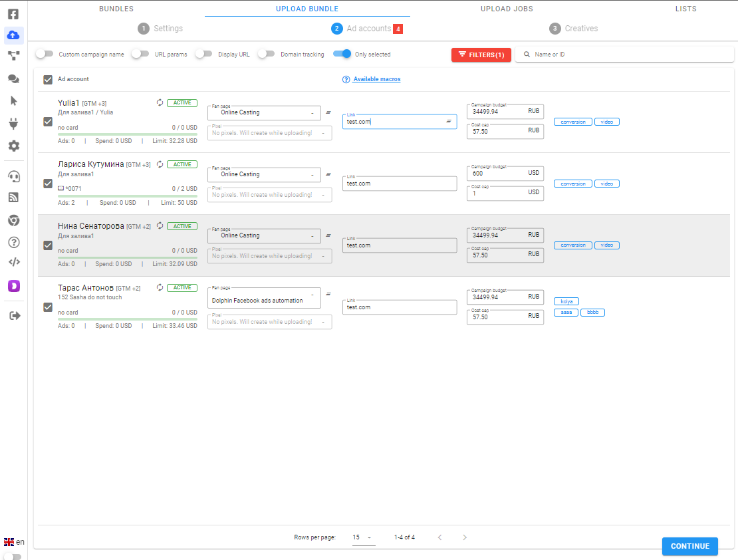
Task: Open the comments chat sidebar icon
Action: [x=14, y=78]
